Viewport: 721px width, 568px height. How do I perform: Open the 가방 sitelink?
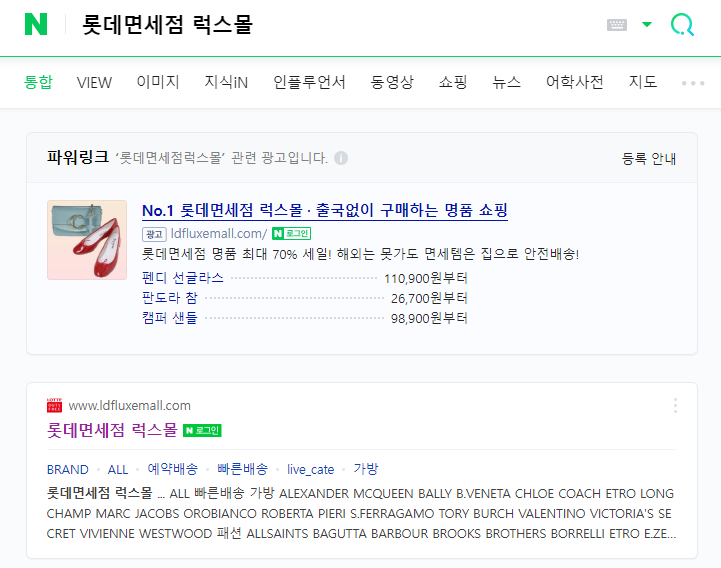(x=366, y=469)
